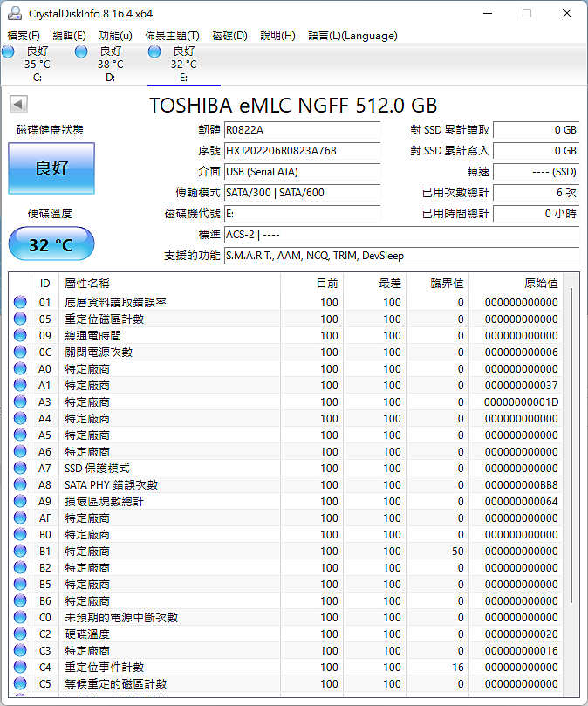Click the 臨界值 column header
Image resolution: width=588 pixels, height=706 pixels.
coord(438,284)
